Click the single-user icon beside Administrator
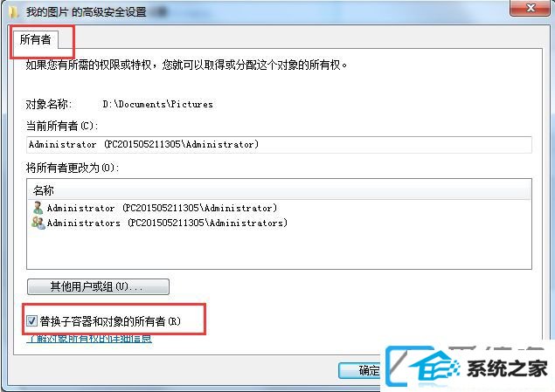 point(38,208)
